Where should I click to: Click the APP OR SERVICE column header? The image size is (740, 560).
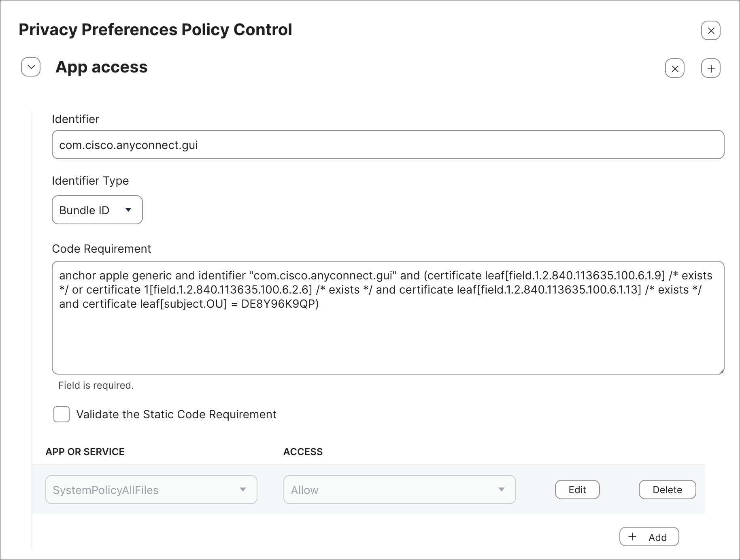[x=85, y=451]
